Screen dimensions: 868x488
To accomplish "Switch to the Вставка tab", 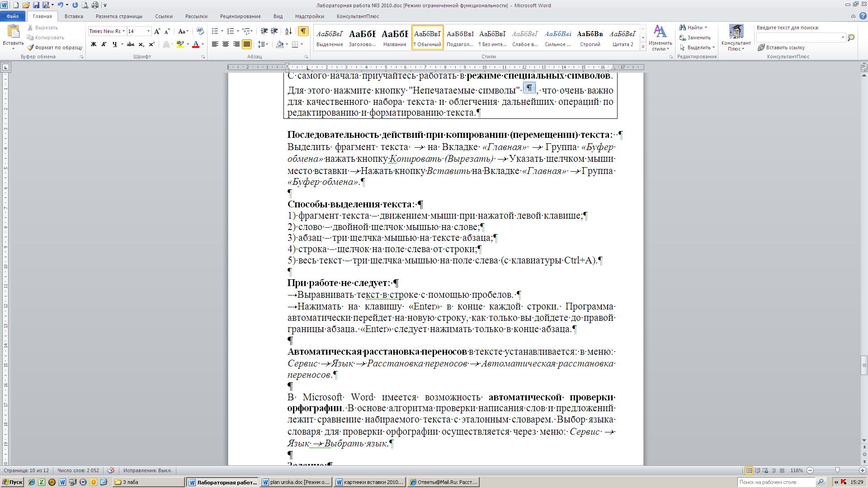I will pos(74,16).
